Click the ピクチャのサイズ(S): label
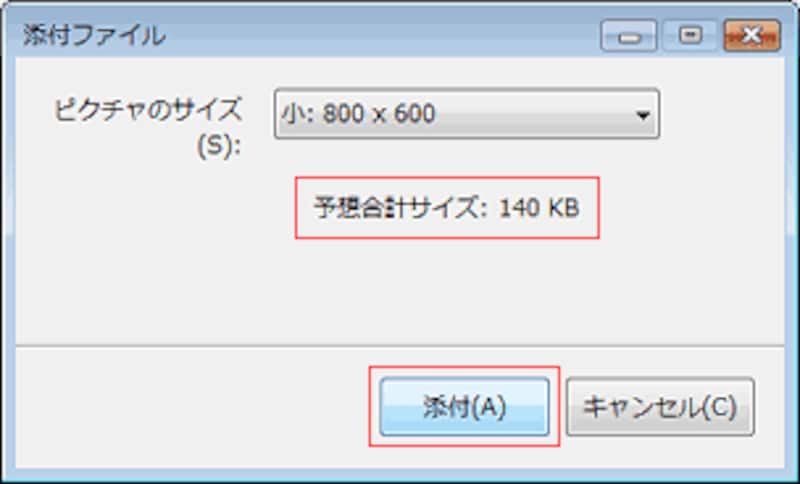The width and height of the screenshot is (800, 484). coord(148,129)
